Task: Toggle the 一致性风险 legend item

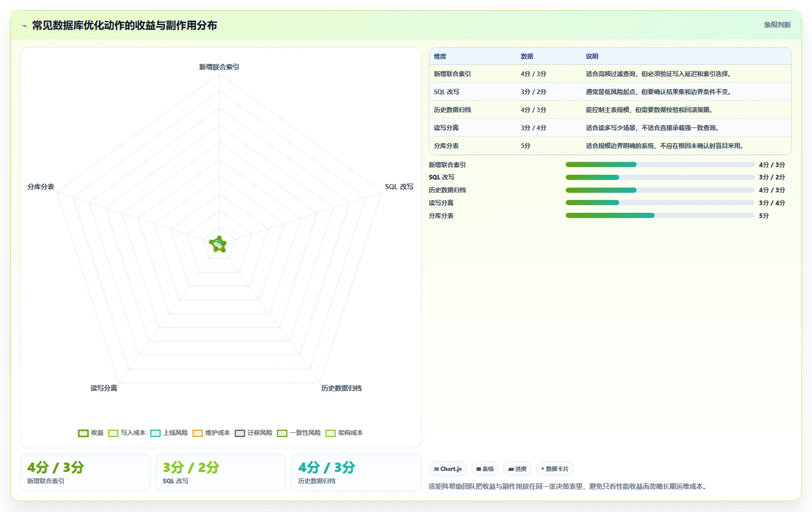Action: pos(299,433)
